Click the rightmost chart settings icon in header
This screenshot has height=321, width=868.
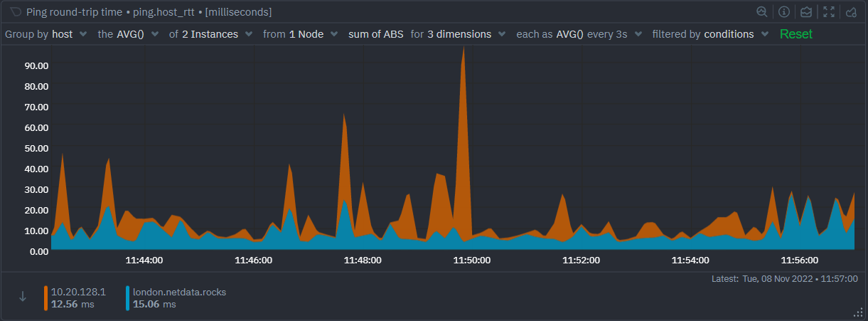pyautogui.click(x=851, y=12)
